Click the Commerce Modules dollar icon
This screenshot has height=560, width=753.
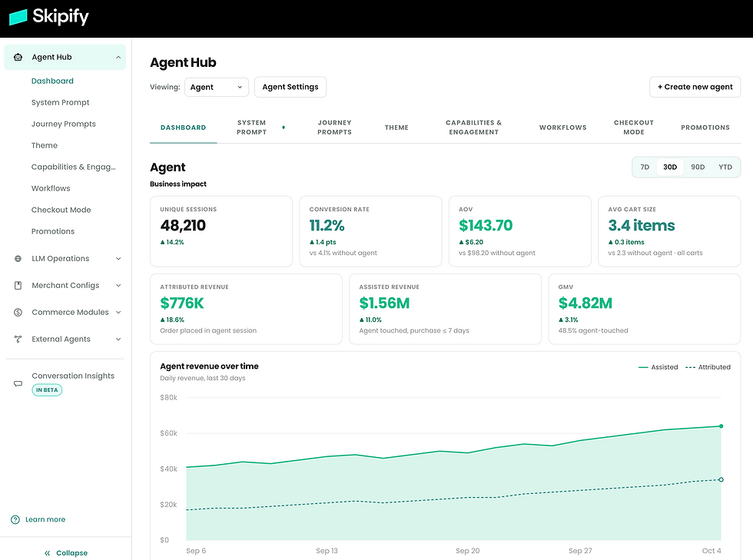18,312
